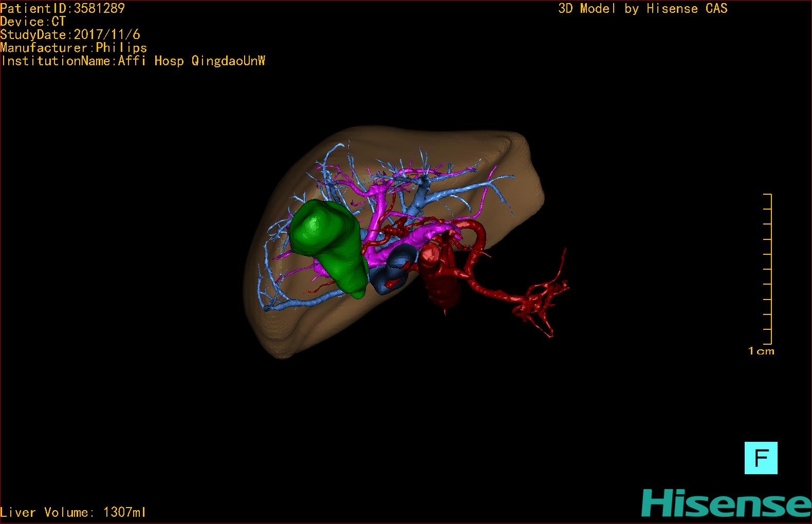The image size is (812, 524).
Task: Click the StudyDate 2017/11/6 text
Action: pyautogui.click(x=70, y=35)
